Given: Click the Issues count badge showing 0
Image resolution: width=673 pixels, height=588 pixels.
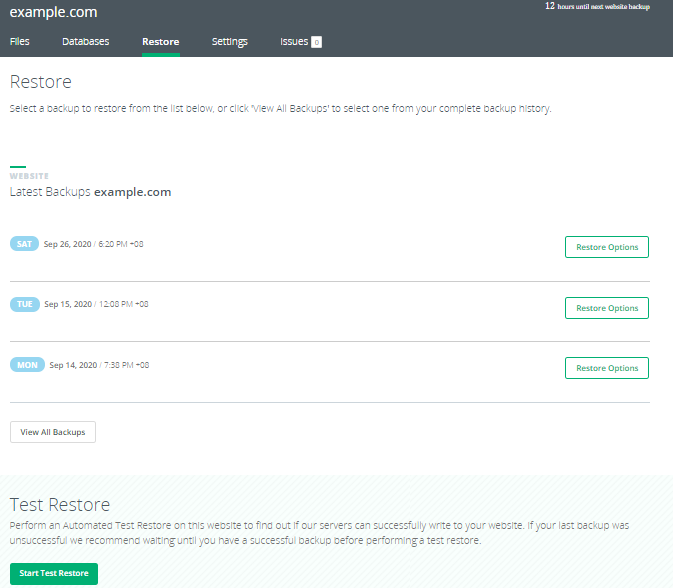Looking at the screenshot, I should click(316, 43).
